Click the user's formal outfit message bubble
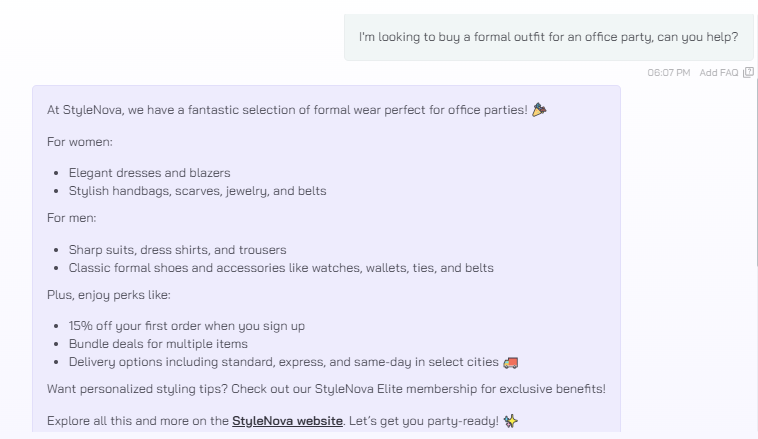Viewport: 758px width, 439px height. point(549,37)
